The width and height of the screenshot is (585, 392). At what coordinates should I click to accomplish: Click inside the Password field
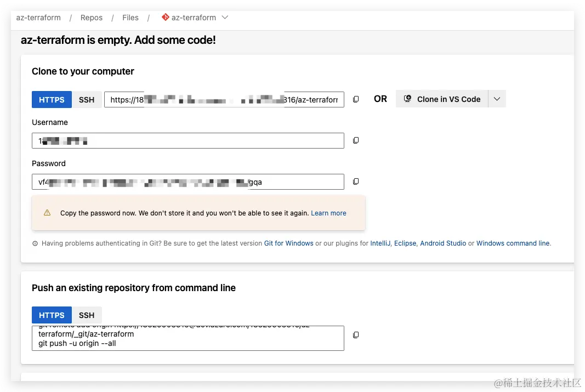point(188,181)
